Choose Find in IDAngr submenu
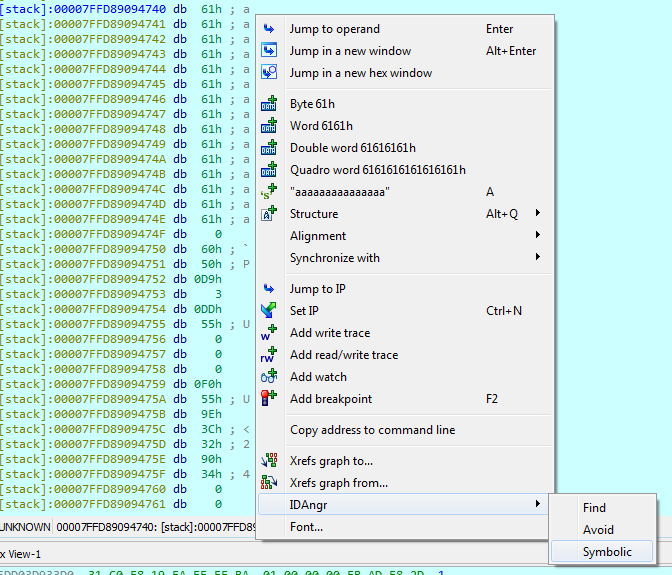The image size is (672, 575). click(x=602, y=508)
